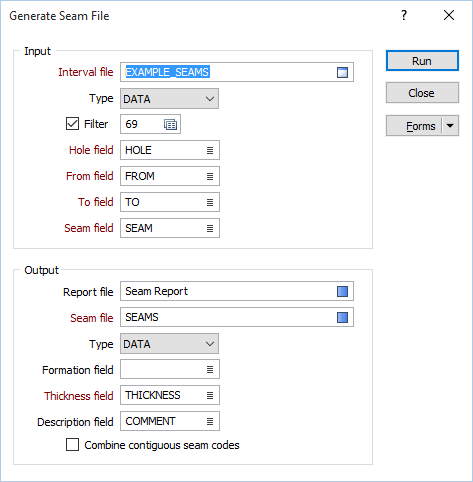Open the From field list icon

pyautogui.click(x=210, y=176)
